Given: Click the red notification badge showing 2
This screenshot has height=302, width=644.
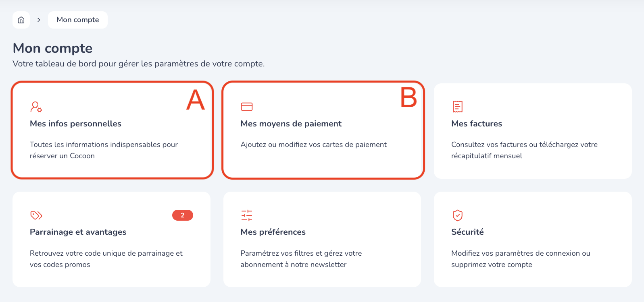Looking at the screenshot, I should (182, 215).
